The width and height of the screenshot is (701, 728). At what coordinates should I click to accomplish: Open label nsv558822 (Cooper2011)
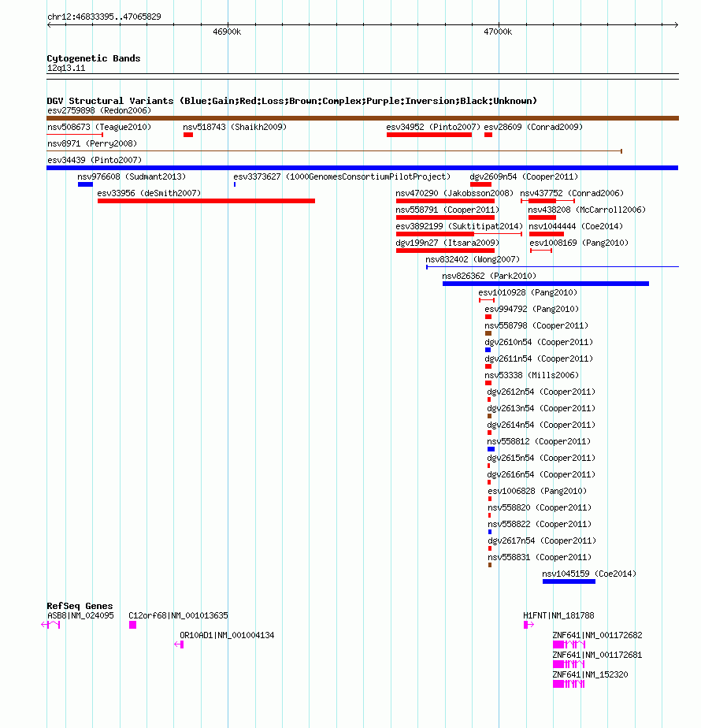(540, 524)
